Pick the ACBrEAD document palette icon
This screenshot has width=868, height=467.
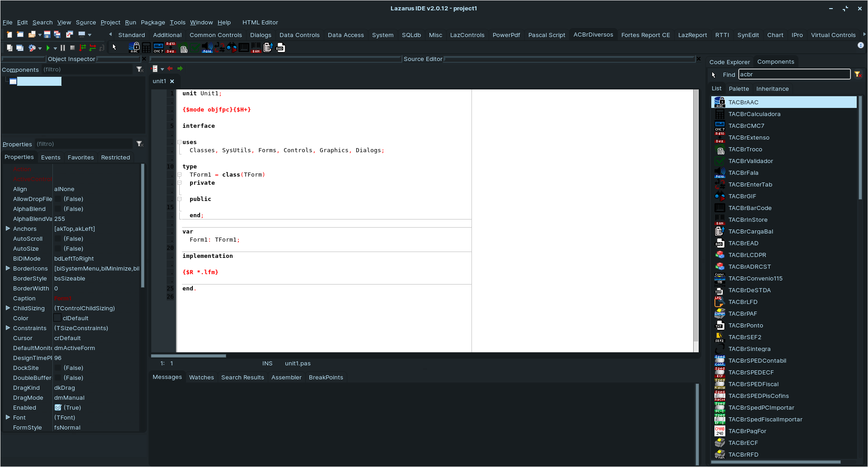pyautogui.click(x=280, y=47)
